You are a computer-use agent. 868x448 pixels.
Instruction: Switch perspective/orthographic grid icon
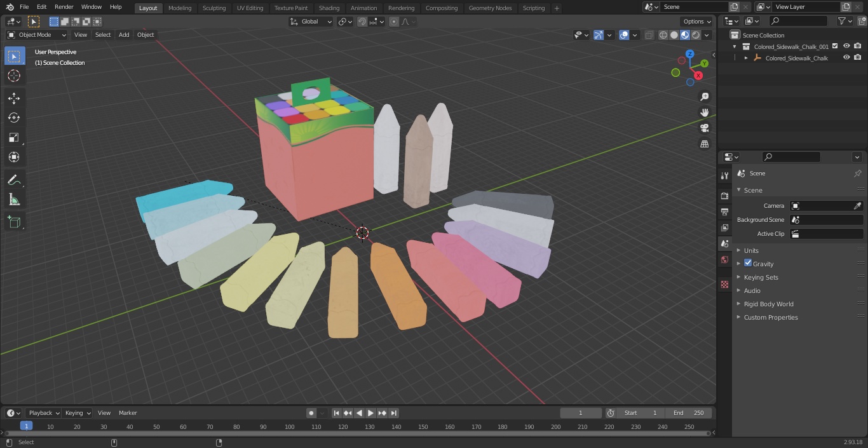pos(704,144)
